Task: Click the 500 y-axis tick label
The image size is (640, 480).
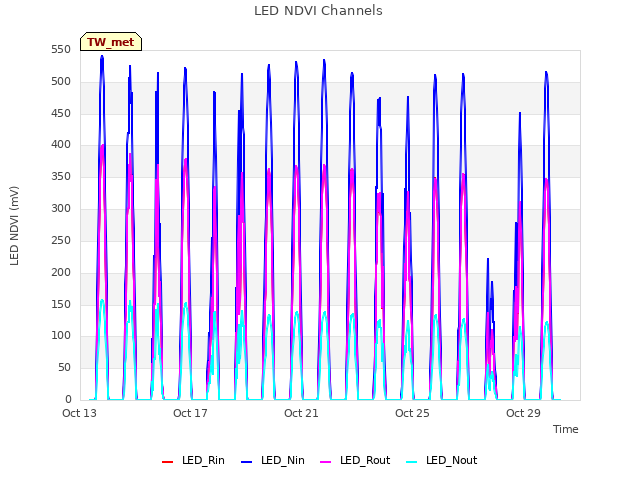Action: pyautogui.click(x=61, y=82)
